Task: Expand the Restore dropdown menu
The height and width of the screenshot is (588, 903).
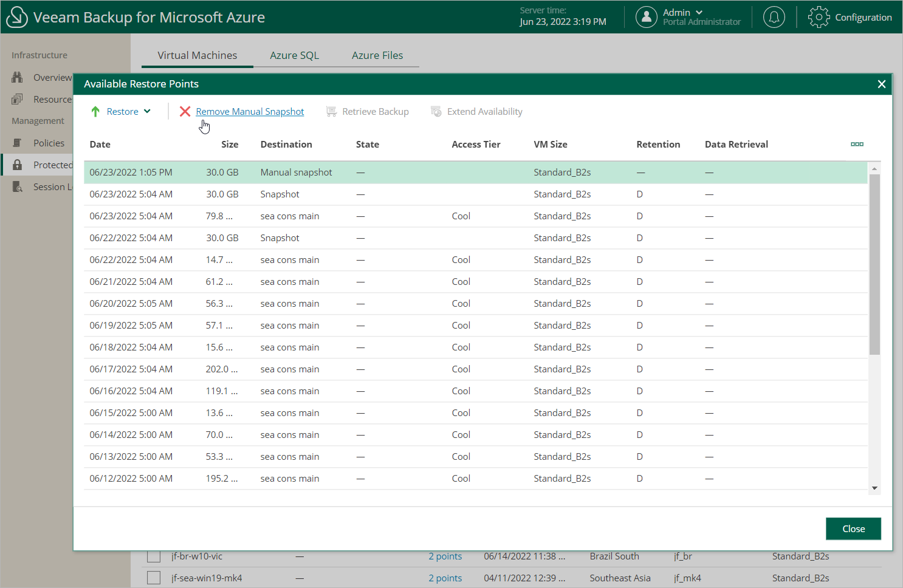Action: point(147,111)
